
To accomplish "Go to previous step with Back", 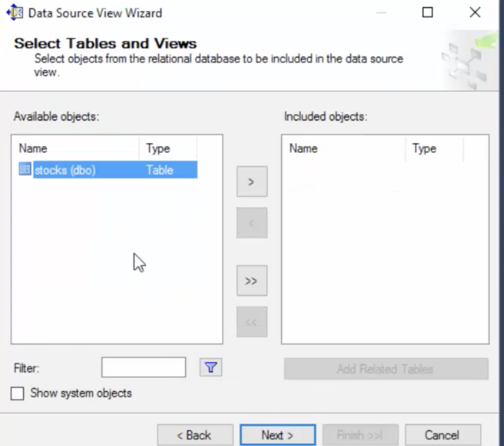I will 195,435.
